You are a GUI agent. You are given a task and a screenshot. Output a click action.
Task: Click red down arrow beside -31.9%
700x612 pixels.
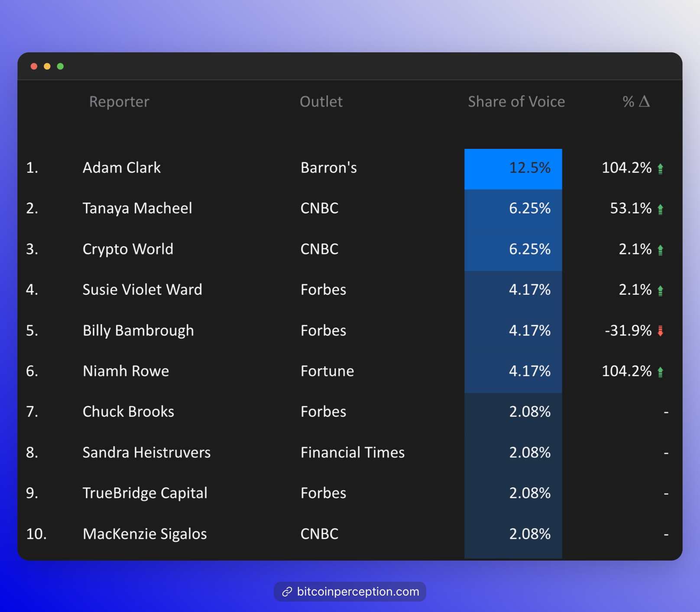(x=660, y=331)
